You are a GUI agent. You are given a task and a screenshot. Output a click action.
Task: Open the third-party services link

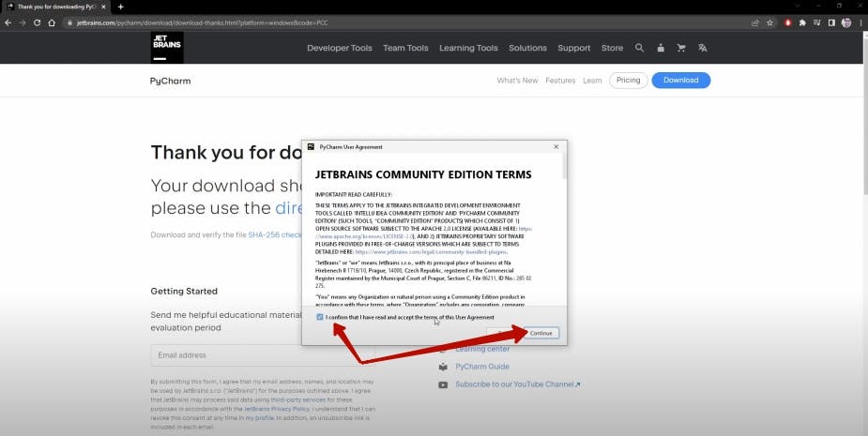[298, 399]
